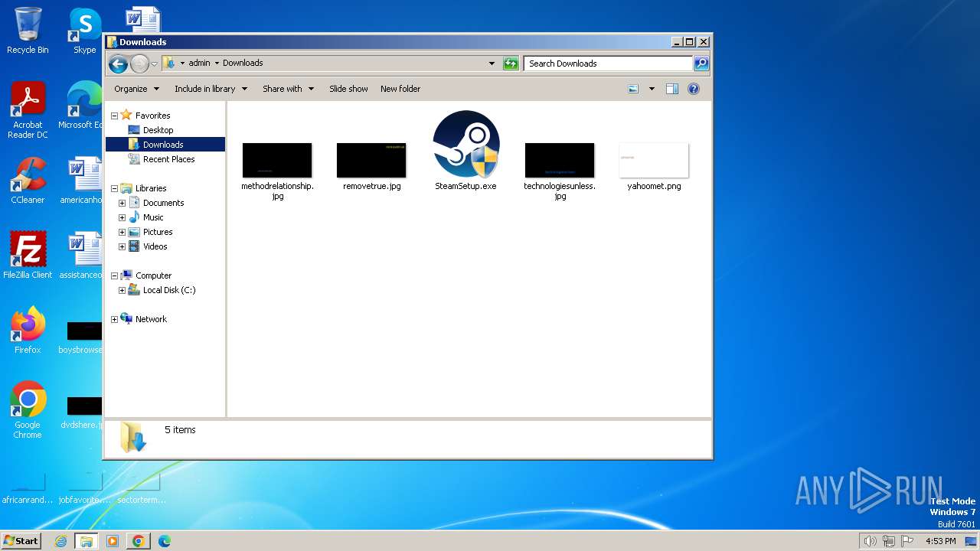
Task: Select technologiesunless.jpg file
Action: coord(560,171)
